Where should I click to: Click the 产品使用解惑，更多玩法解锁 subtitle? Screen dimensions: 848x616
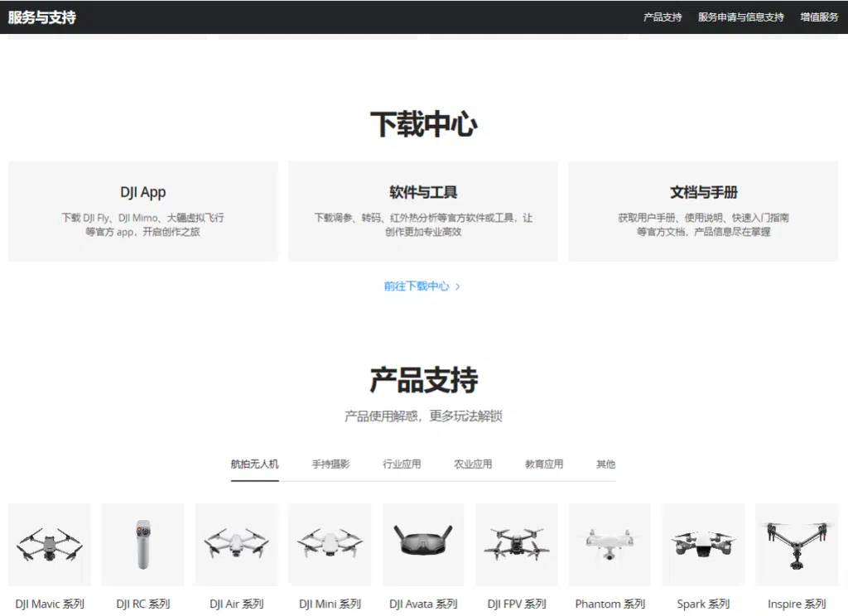tap(423, 416)
